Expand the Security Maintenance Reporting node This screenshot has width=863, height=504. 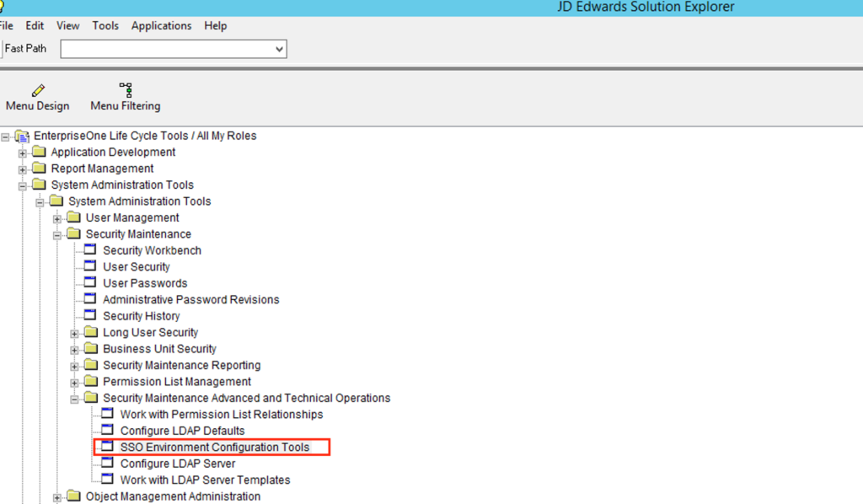(74, 366)
